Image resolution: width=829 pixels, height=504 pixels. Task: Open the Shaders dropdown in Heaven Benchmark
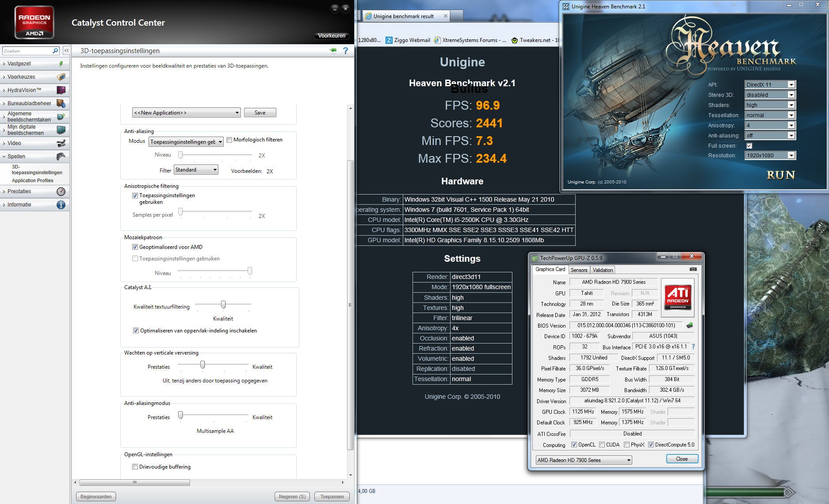[770, 105]
